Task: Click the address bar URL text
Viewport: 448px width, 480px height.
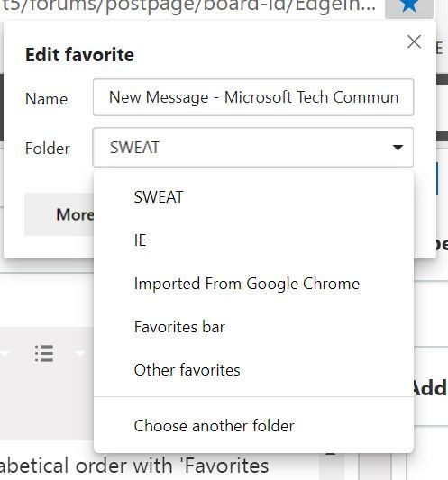Action: click(189, 6)
